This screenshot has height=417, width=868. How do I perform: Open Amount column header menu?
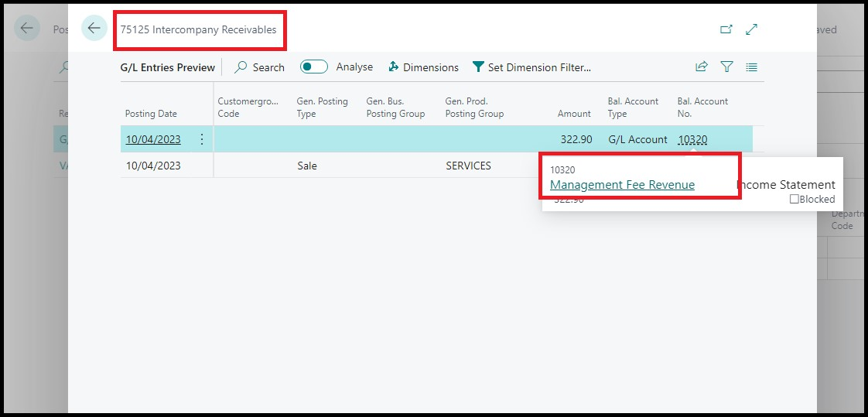click(574, 114)
